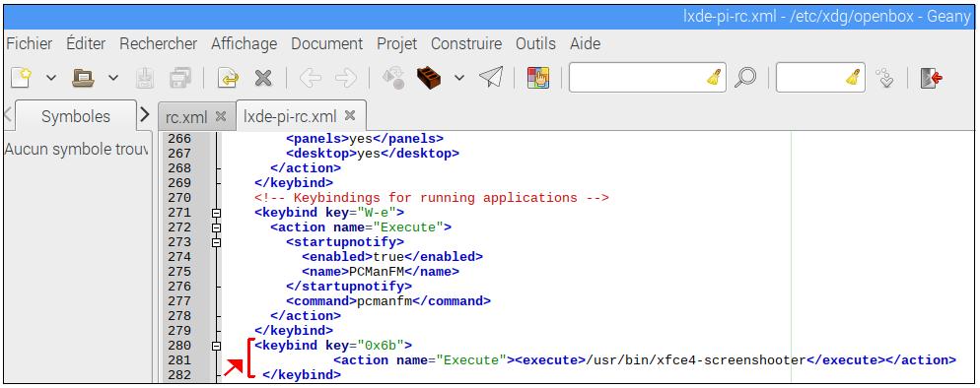Click the 'Aucun symbole trouv' sidebar text
Screen dimensions: 980x388
(x=77, y=151)
